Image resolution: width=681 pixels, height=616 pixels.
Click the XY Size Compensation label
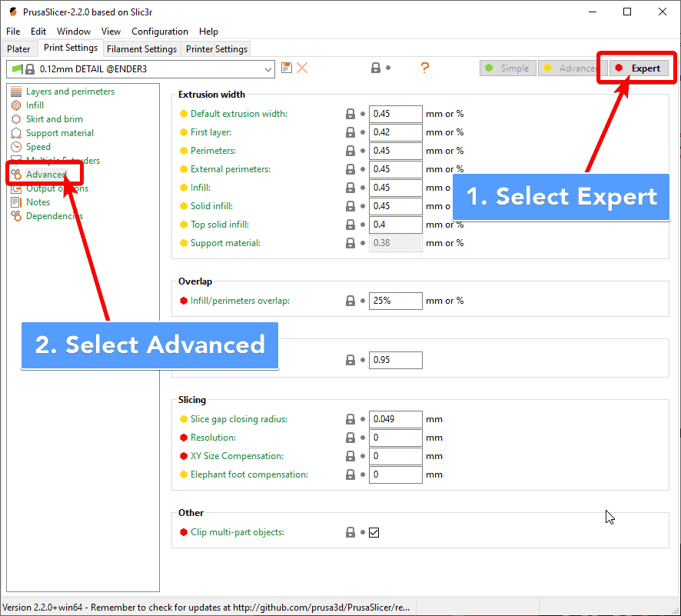[x=237, y=456]
